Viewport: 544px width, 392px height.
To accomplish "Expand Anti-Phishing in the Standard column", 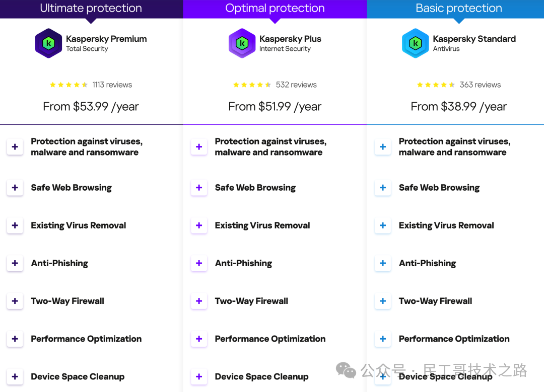I will [x=383, y=263].
